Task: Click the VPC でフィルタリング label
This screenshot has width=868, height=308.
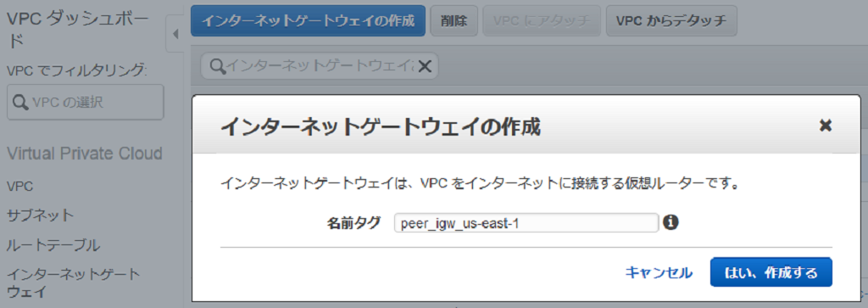Action: tap(77, 71)
